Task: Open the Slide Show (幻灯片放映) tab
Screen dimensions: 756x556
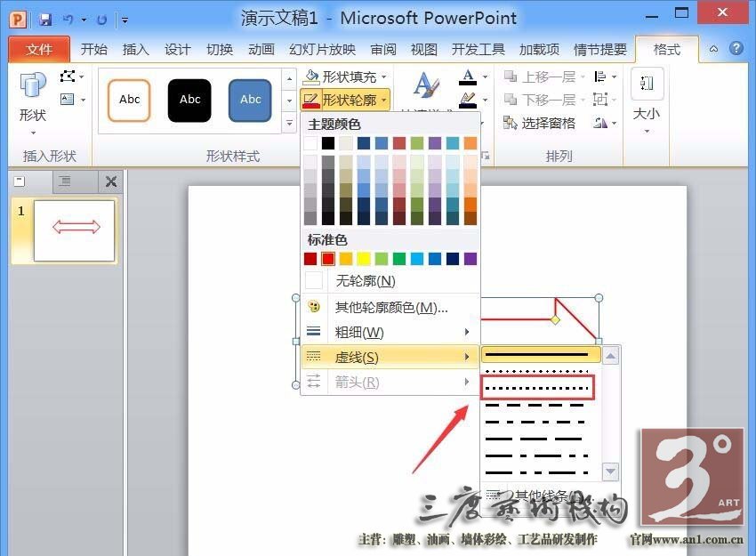Action: pyautogui.click(x=322, y=49)
